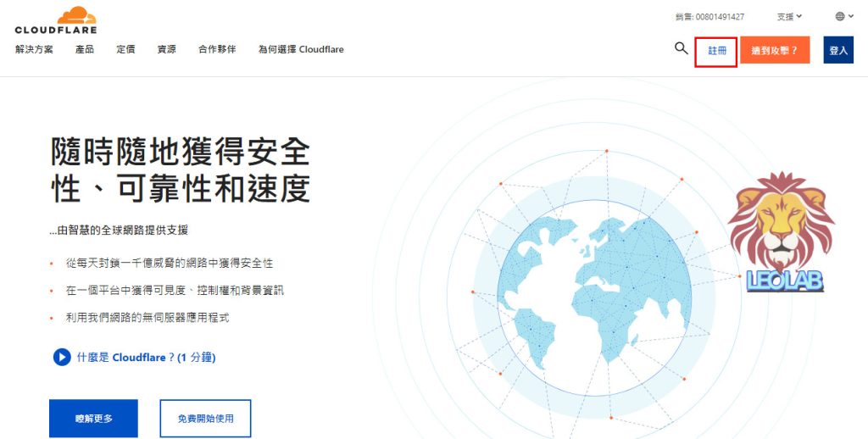The image size is (868, 439).
Task: Click the 瞭解更多 button
Action: pyautogui.click(x=93, y=419)
